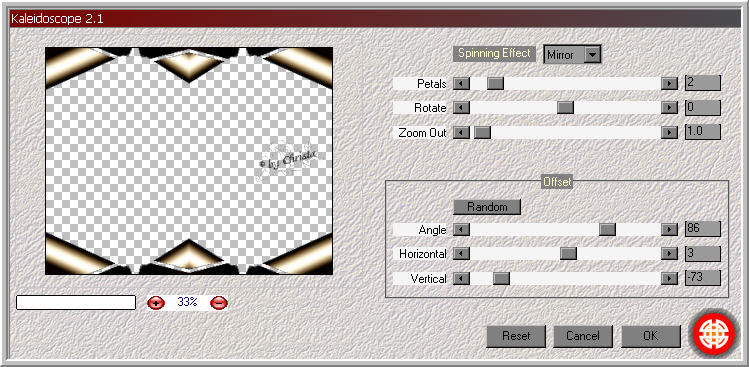This screenshot has height=367, width=749.
Task: Click the 33% zoom level text
Action: [187, 302]
